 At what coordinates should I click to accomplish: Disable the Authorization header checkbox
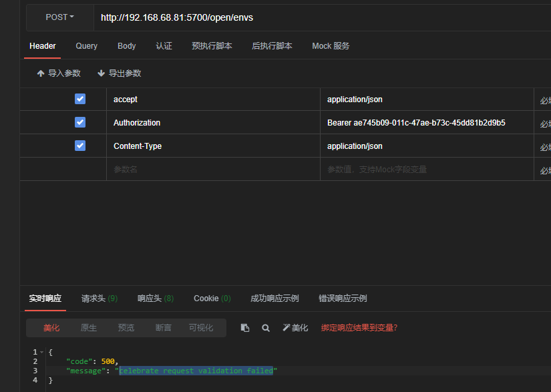[79, 122]
